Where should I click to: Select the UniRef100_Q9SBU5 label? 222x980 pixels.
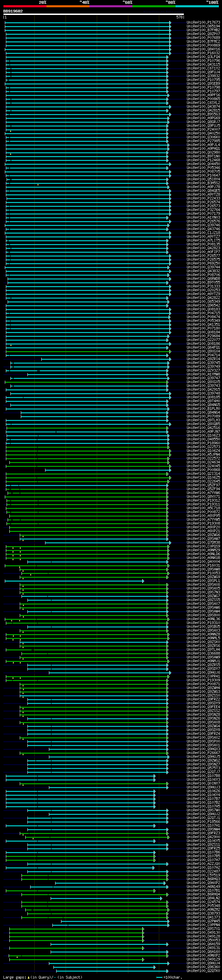click(203, 626)
